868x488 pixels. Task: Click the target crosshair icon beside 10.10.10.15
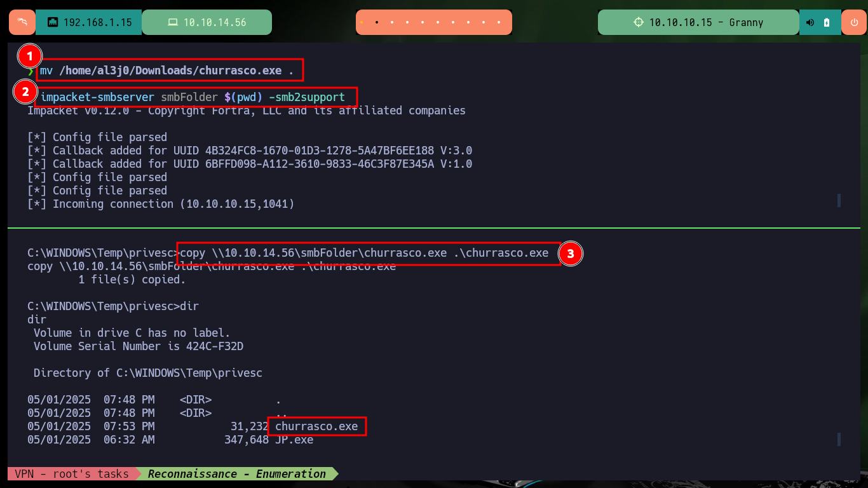(639, 22)
